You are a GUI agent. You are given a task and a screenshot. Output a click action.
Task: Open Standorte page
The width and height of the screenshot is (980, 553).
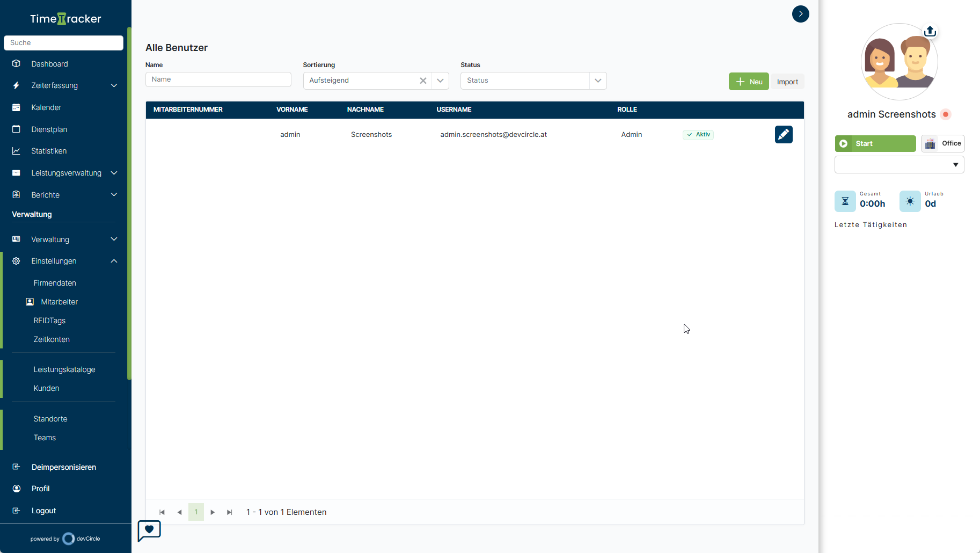point(50,419)
